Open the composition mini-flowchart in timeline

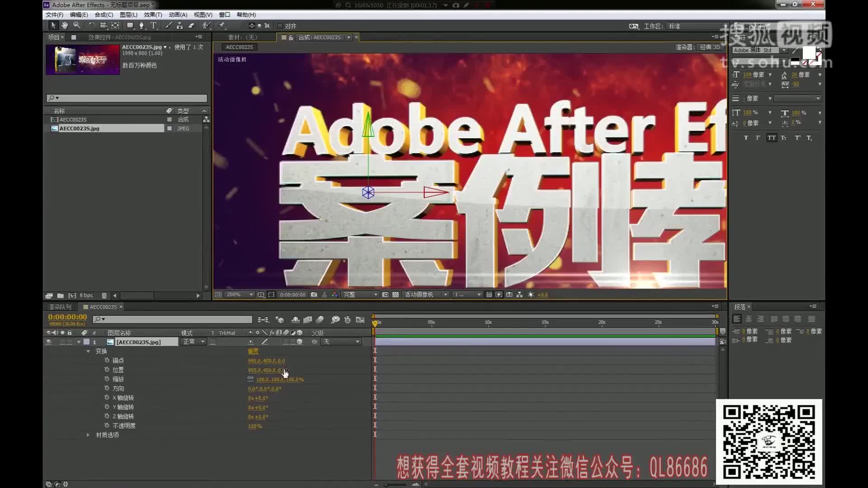(x=263, y=320)
